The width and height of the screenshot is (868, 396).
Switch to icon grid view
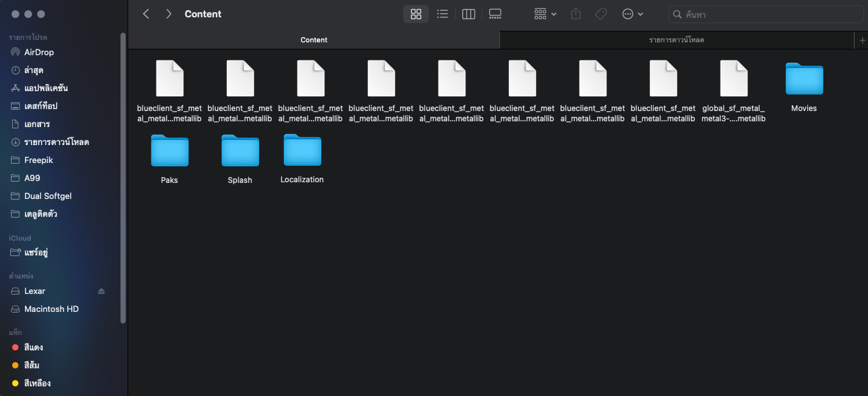point(416,14)
